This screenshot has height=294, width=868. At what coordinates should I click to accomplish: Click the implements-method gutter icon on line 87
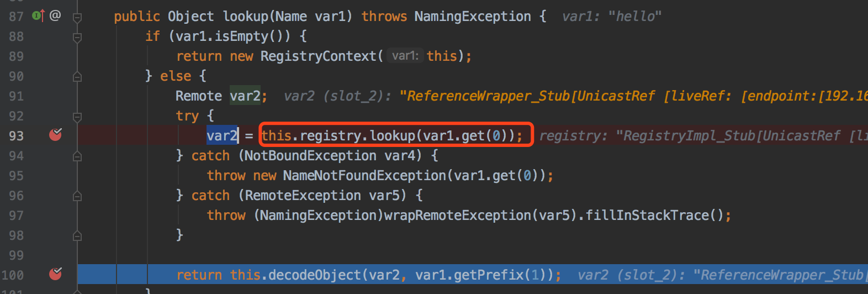click(x=38, y=15)
